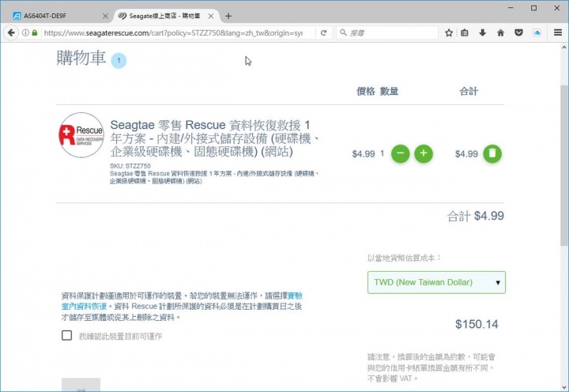Click the Seagate Rescue plan product title
Image resolution: width=569 pixels, height=392 pixels.
[x=215, y=138]
